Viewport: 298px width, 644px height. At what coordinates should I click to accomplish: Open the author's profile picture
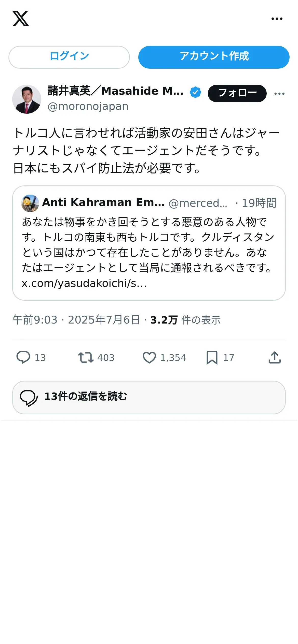(x=27, y=99)
